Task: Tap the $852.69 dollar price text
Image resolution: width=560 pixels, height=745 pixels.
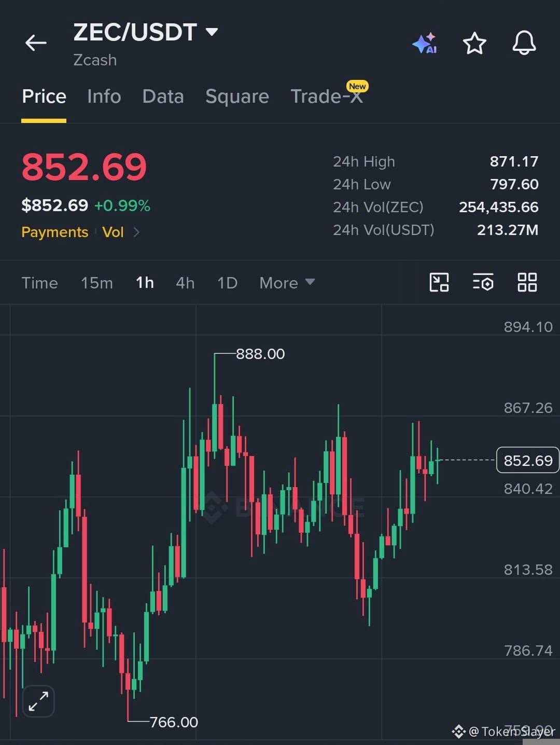Action: [55, 205]
